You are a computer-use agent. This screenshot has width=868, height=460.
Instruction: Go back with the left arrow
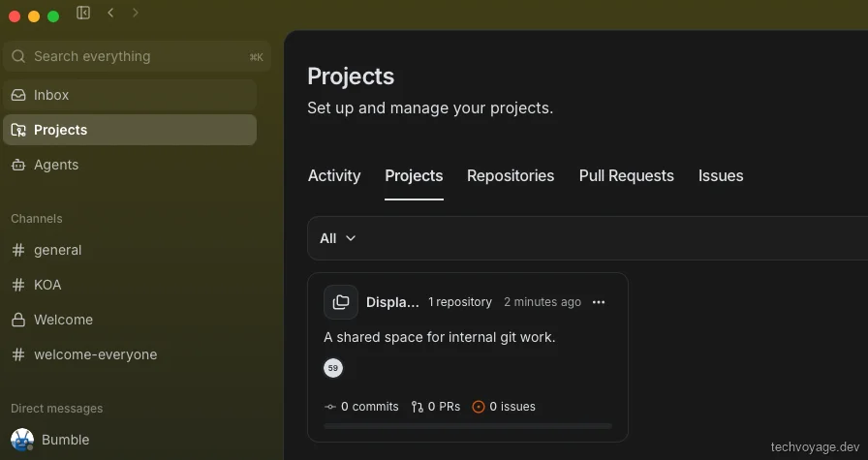(110, 13)
